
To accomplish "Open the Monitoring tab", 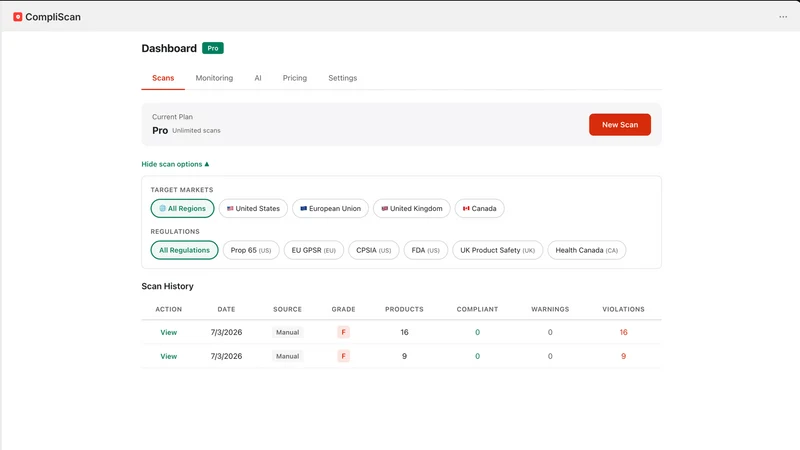I will tap(214, 78).
